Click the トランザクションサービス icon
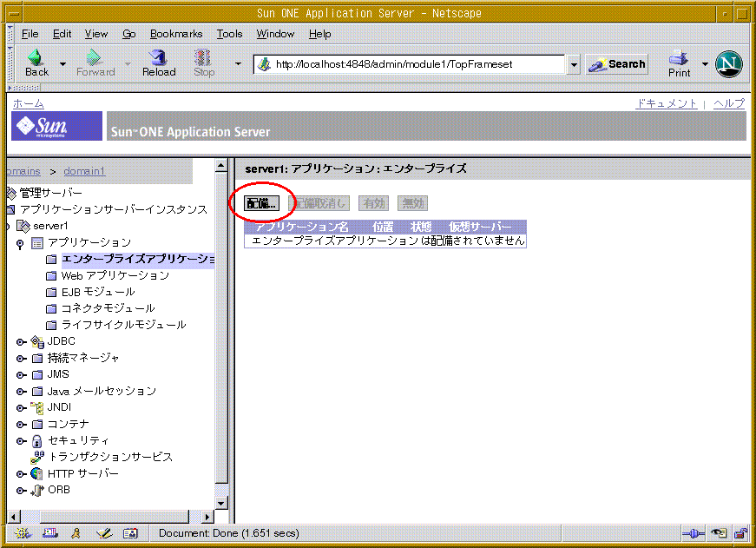The width and height of the screenshot is (756, 548). (x=37, y=457)
